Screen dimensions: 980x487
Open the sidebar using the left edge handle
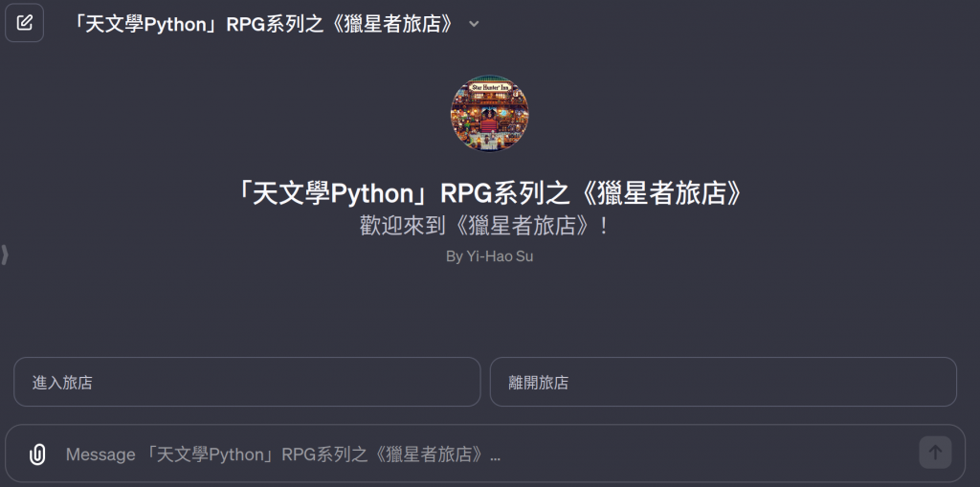[x=5, y=255]
